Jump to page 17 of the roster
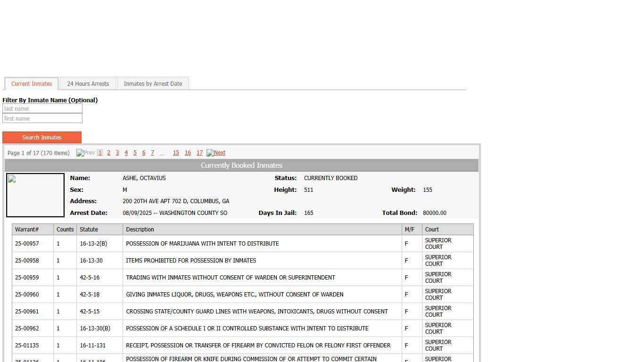The image size is (644, 362). click(199, 153)
